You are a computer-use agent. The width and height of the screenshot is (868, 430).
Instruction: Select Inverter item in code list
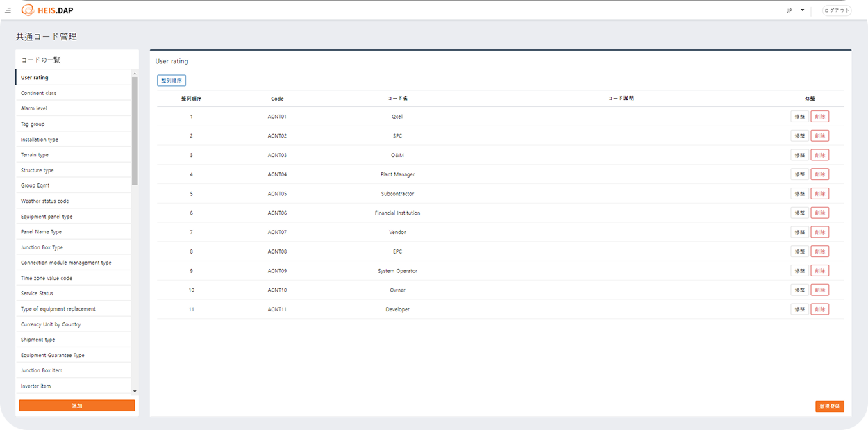coord(35,386)
